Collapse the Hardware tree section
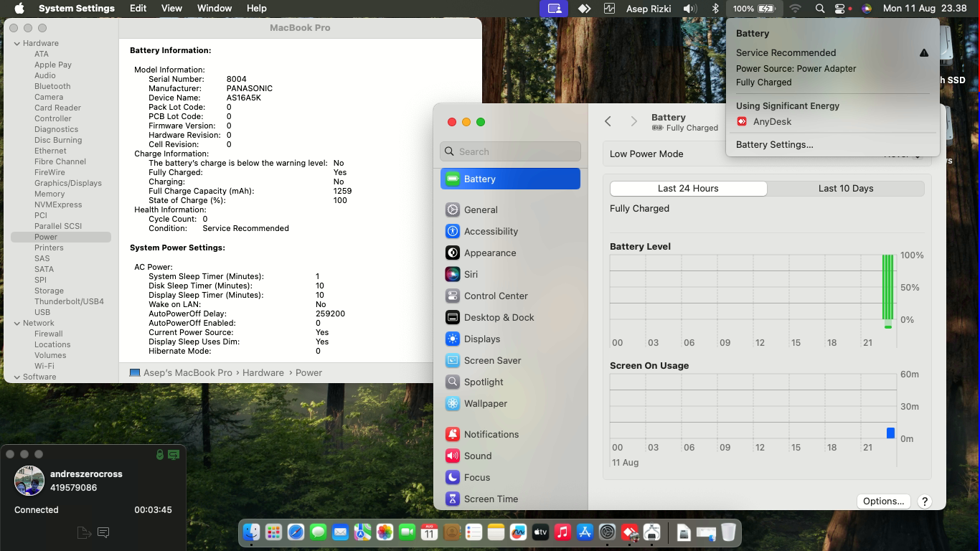The image size is (980, 551). 17,44
